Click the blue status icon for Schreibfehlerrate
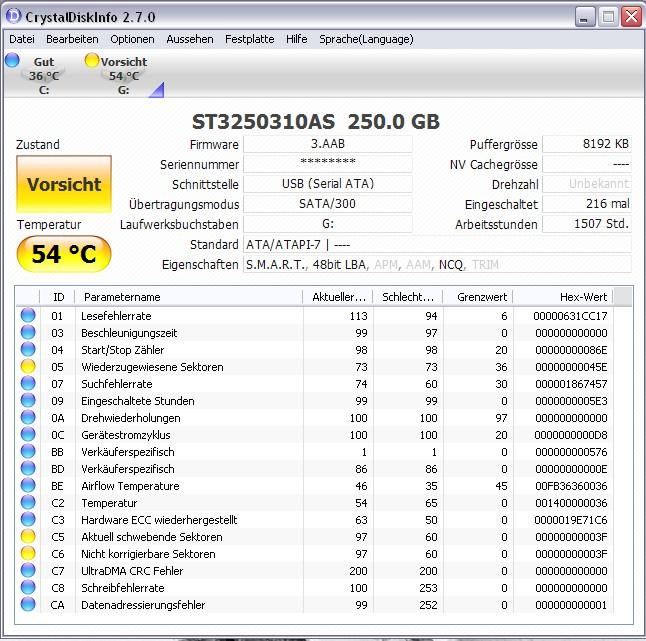Screen dimensions: 646x641 click(x=28, y=587)
